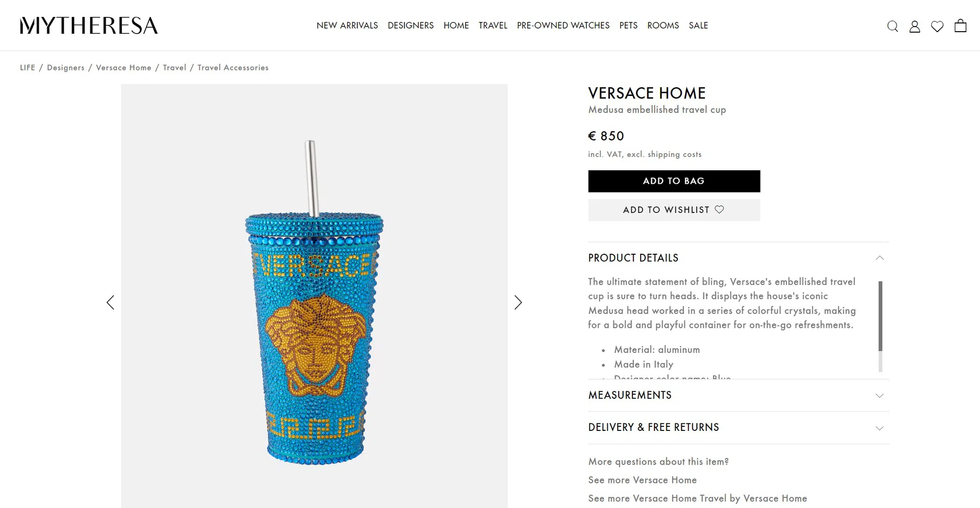Follow See more Versace Home link
Screen dimensions: 980x508
coord(642,480)
